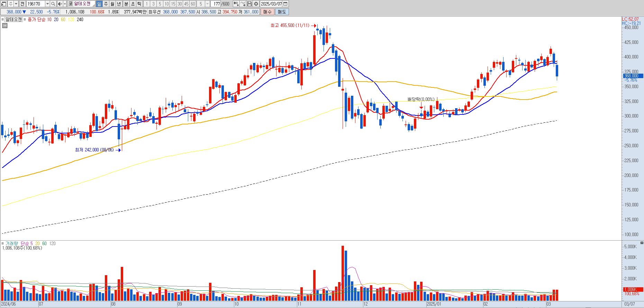644x308 pixels.
Task: Click the stock code input field 196170
Action: (36, 4)
